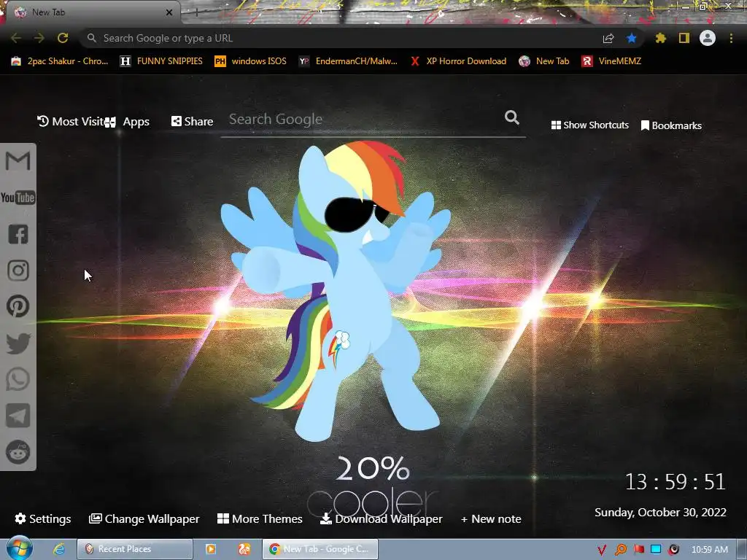Reload the page with the refresh icon
Viewport: 747px width, 560px height.
click(63, 38)
